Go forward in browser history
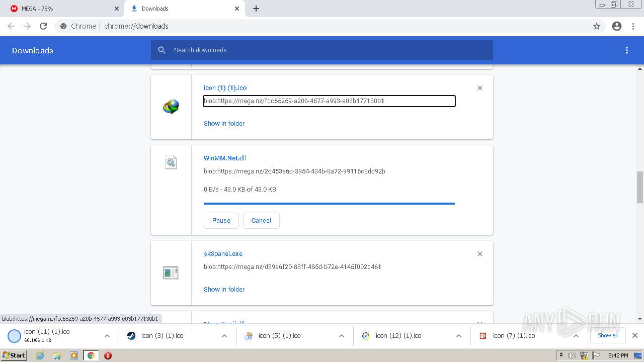 click(x=27, y=26)
